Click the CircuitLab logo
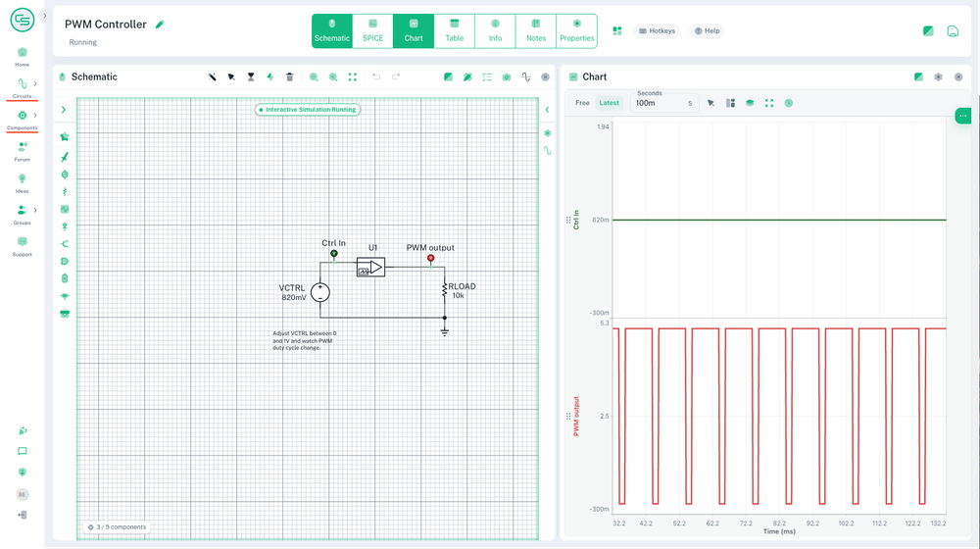Image resolution: width=980 pixels, height=549 pixels. pos(22,20)
